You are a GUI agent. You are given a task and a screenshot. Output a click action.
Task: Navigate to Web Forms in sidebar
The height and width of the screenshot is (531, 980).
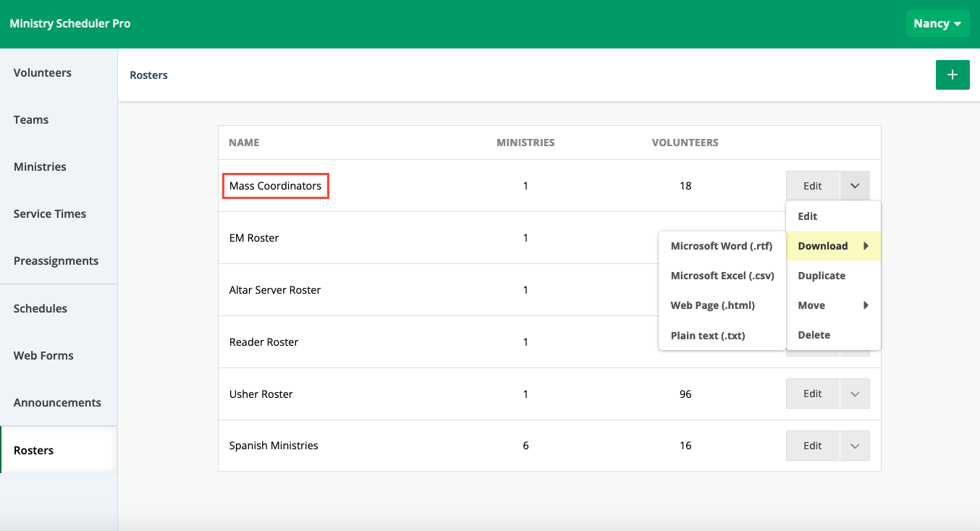(x=43, y=356)
